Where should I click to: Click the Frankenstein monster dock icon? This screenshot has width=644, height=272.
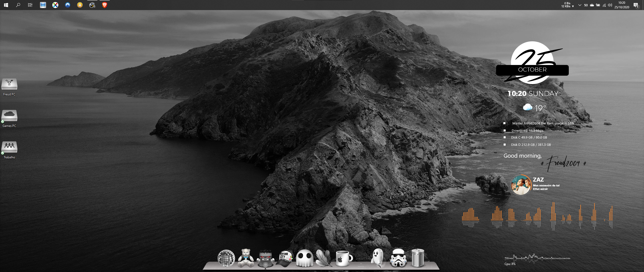tap(265, 258)
